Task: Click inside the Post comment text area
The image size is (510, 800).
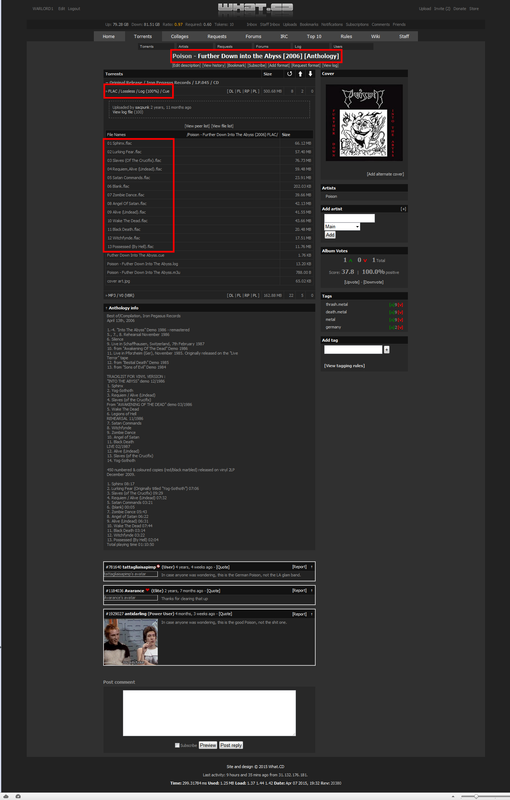Action: [x=209, y=713]
